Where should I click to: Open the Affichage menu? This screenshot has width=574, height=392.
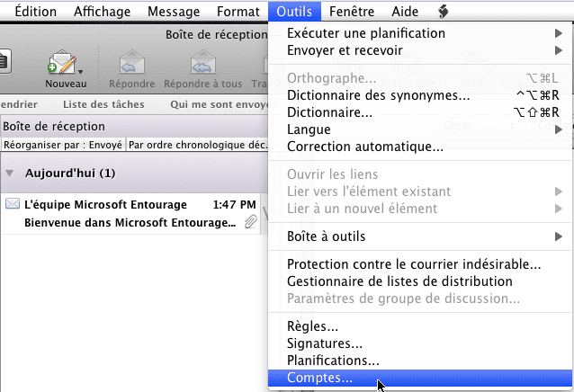coord(103,12)
